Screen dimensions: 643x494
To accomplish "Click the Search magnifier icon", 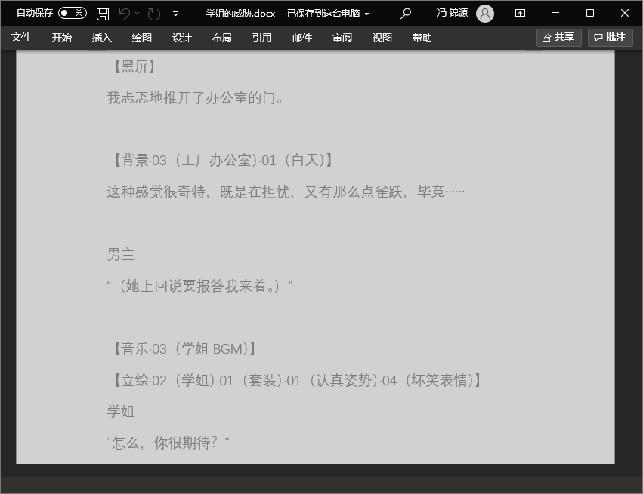I will click(405, 13).
